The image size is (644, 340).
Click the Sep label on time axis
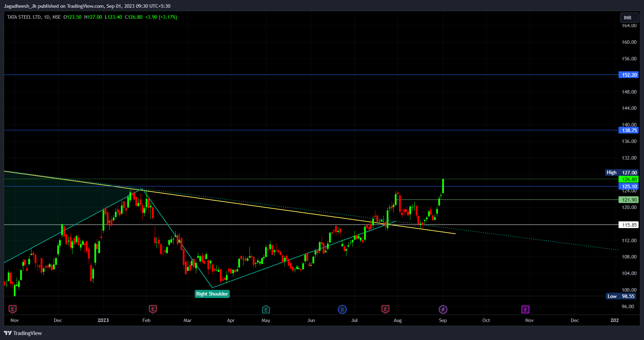coord(443,320)
